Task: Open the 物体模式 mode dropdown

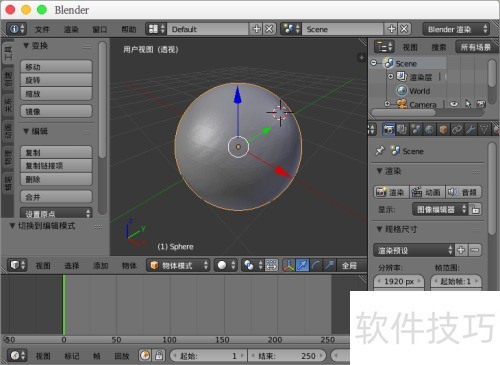Action: 178,265
